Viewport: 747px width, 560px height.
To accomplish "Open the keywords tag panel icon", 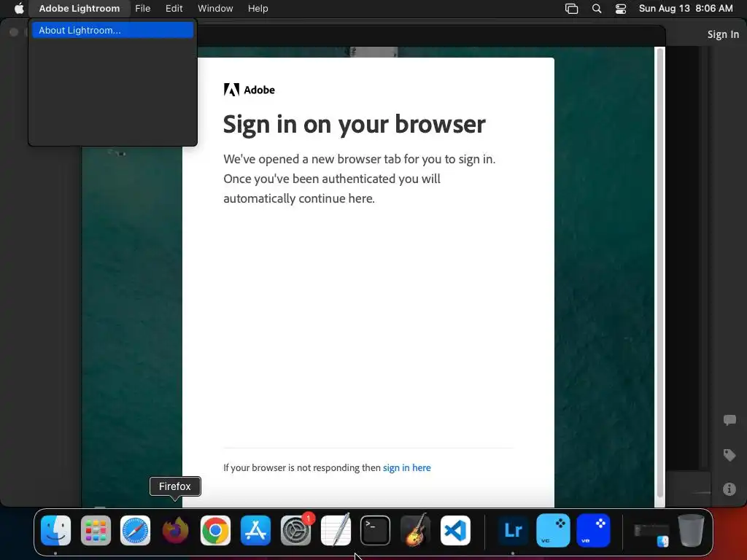I will [x=729, y=455].
